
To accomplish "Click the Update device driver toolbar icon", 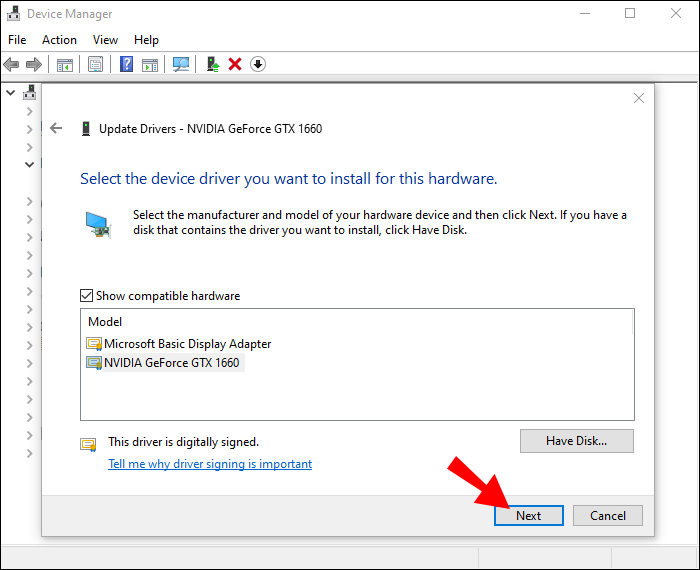I will tap(213, 64).
